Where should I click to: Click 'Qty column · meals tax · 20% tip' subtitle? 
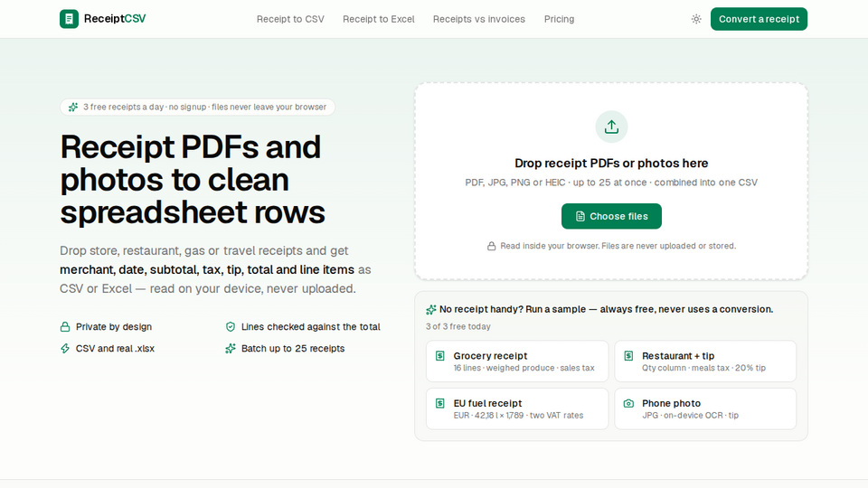click(x=703, y=368)
